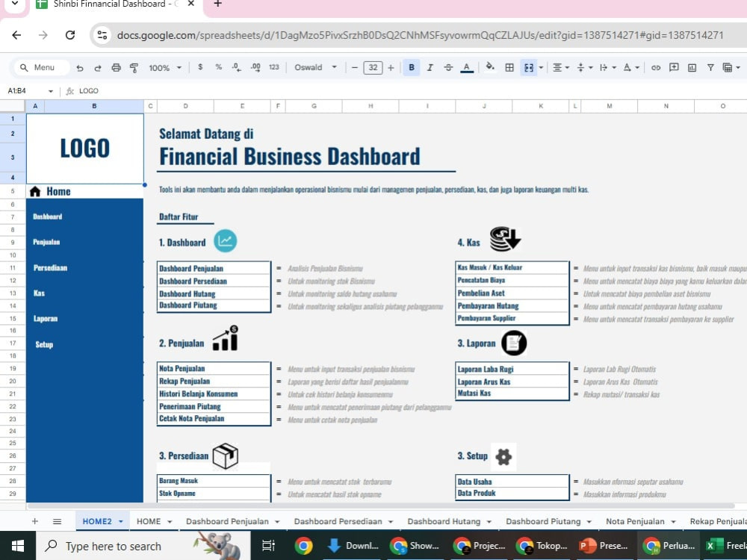The width and height of the screenshot is (747, 560).
Task: Click the Penjualan growth bars icon
Action: pyautogui.click(x=226, y=338)
